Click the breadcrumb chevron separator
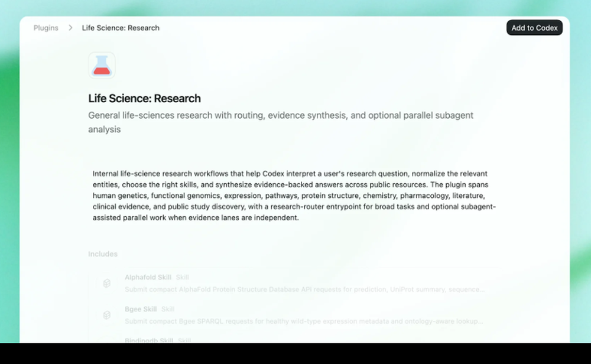This screenshot has height=364, width=591. click(x=70, y=28)
